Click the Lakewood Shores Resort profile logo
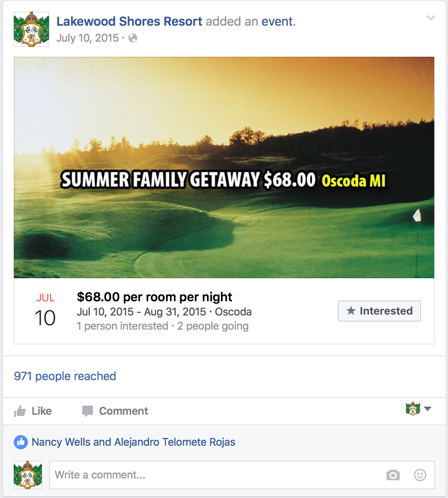Image resolution: width=448 pixels, height=498 pixels. [x=31, y=29]
